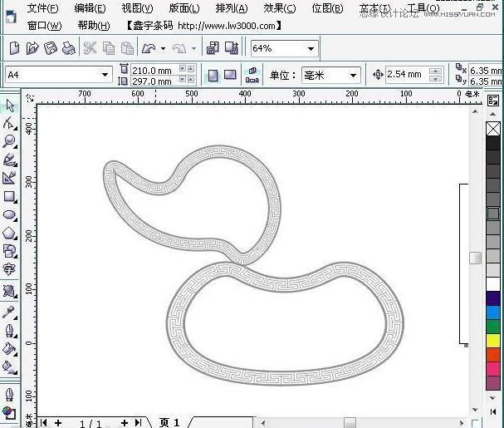Open a file with the Open icon
The height and width of the screenshot is (428, 504).
[x=32, y=48]
